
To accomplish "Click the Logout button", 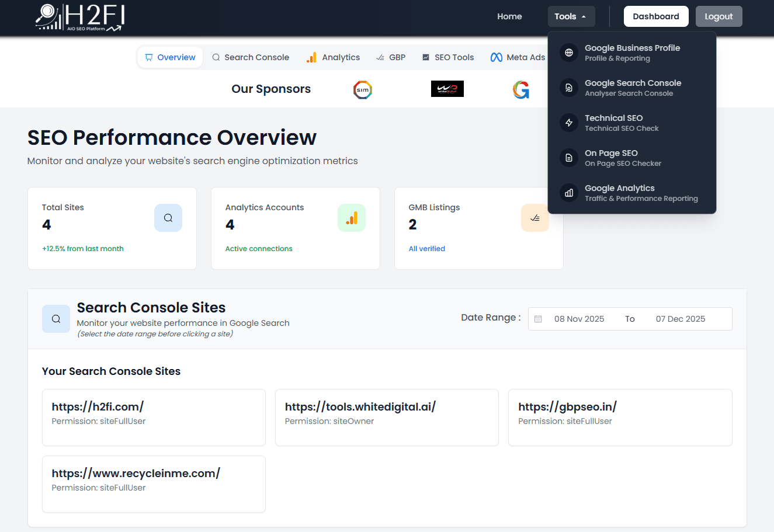I will click(719, 16).
